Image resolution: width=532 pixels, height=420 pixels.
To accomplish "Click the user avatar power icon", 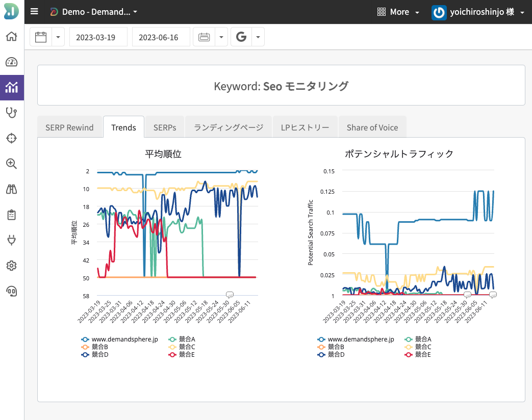I will [439, 13].
